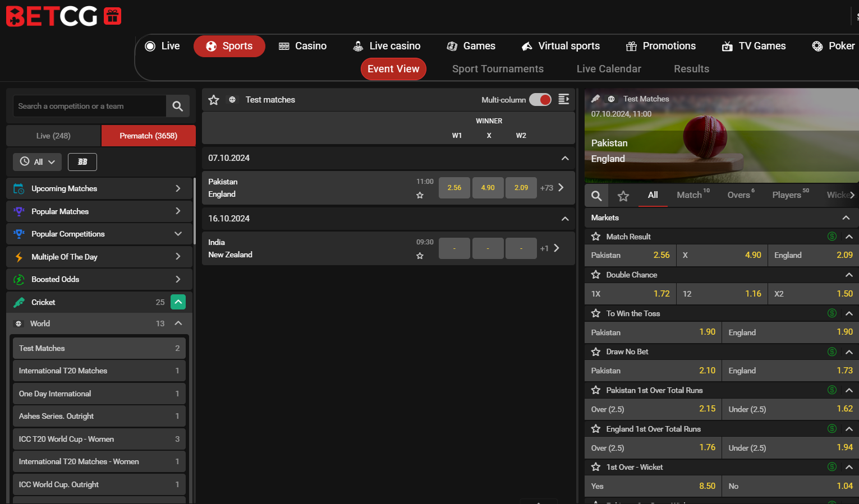Click the cricket ball match banner
This screenshot has width=859, height=504.
[x=722, y=136]
